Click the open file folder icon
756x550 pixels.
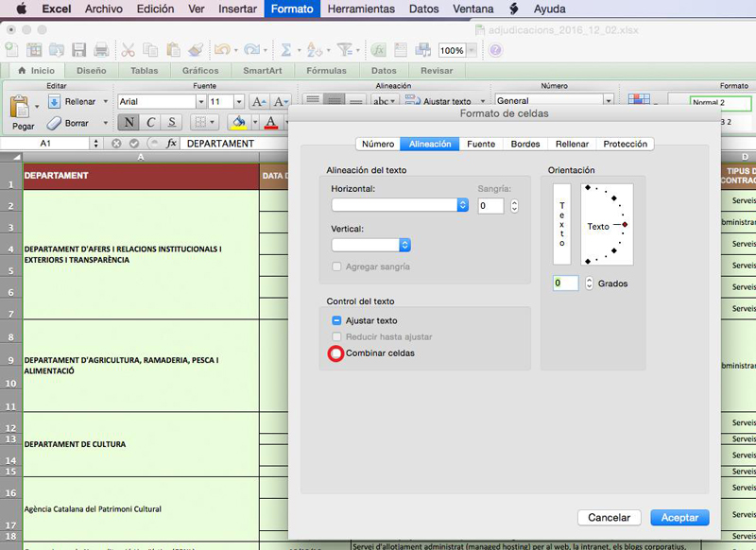57,50
